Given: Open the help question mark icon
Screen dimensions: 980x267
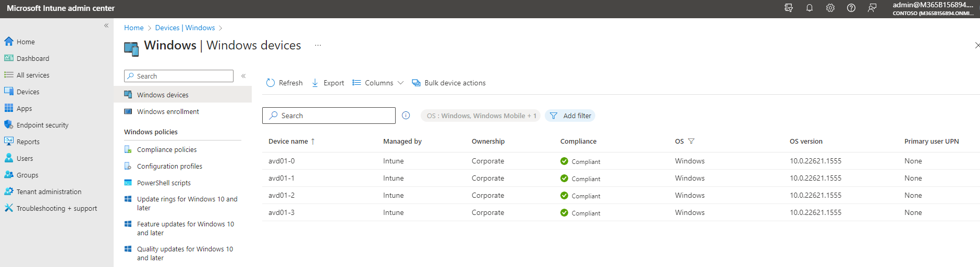Looking at the screenshot, I should 851,8.
